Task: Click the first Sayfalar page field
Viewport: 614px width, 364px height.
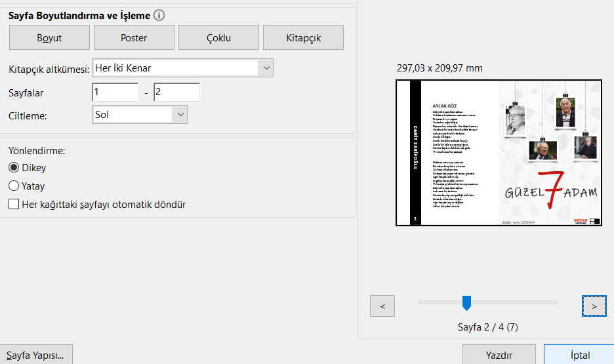Action: pos(115,92)
